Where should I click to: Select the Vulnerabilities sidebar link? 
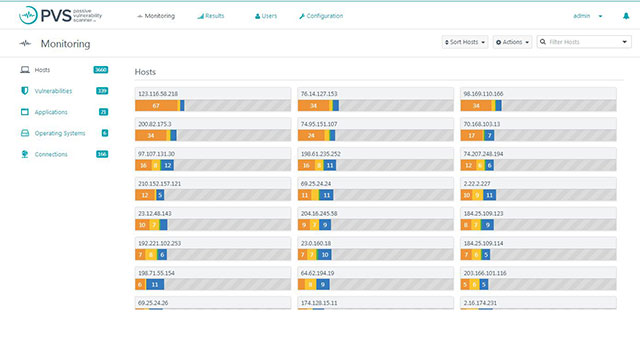tap(53, 91)
